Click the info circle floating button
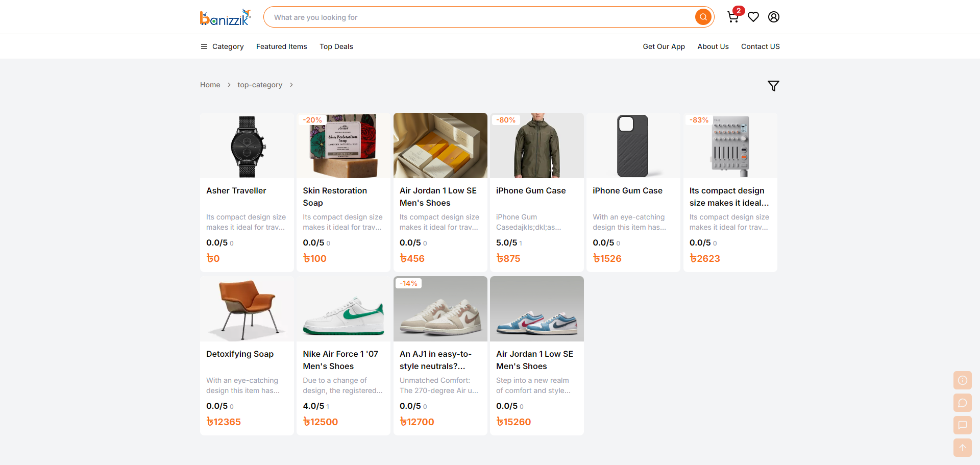Screen dimensions: 980x465 click(963, 380)
